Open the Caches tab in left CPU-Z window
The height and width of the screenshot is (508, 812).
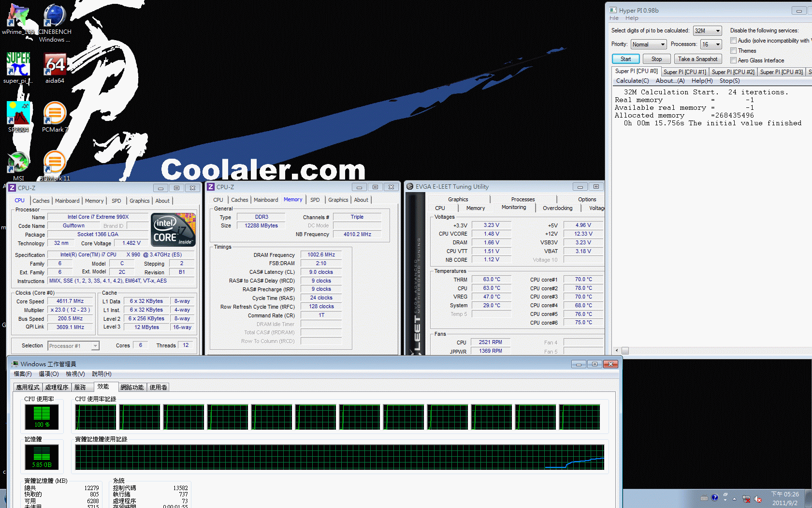41,201
